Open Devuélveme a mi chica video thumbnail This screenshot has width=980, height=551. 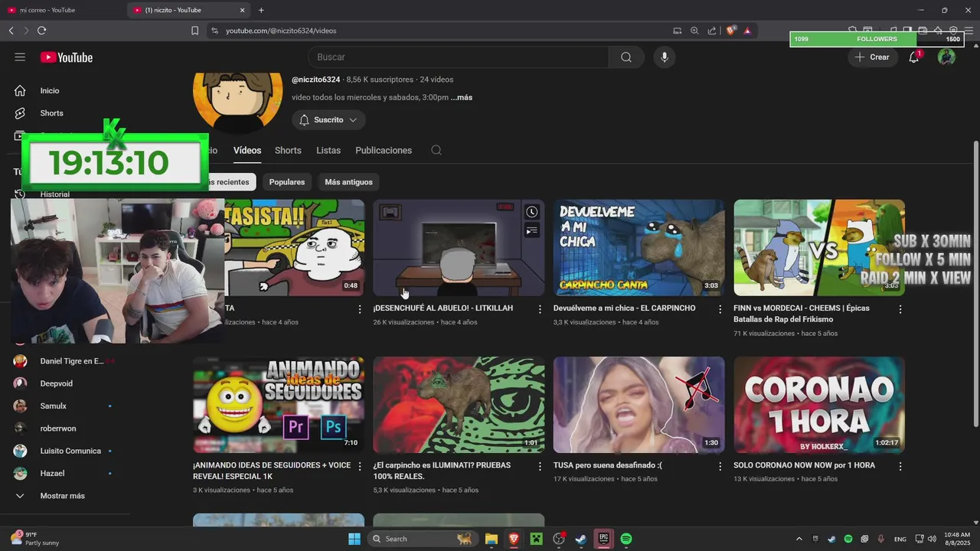[639, 248]
